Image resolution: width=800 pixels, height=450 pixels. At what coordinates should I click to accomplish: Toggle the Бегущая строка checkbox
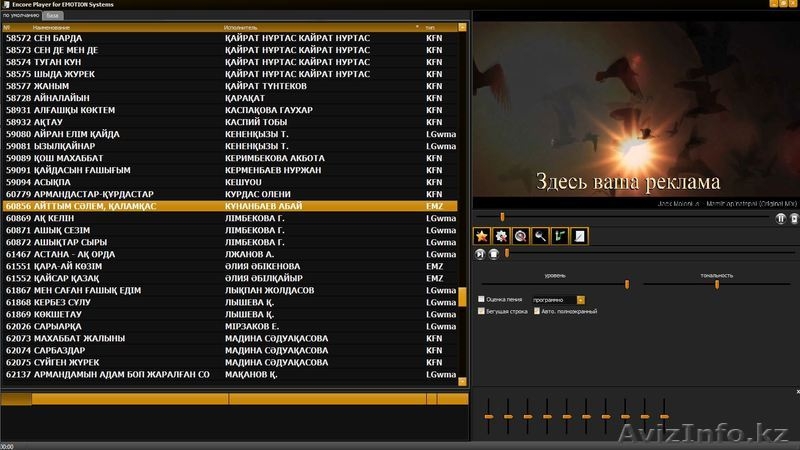click(x=482, y=311)
